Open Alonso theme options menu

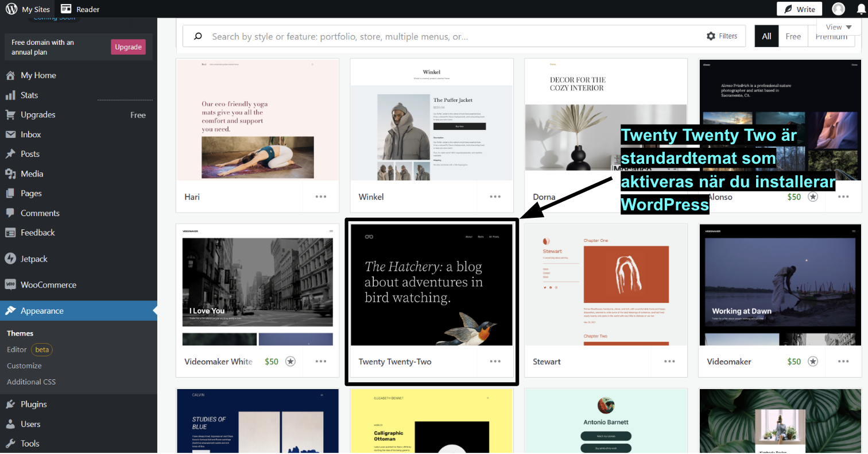coord(843,197)
